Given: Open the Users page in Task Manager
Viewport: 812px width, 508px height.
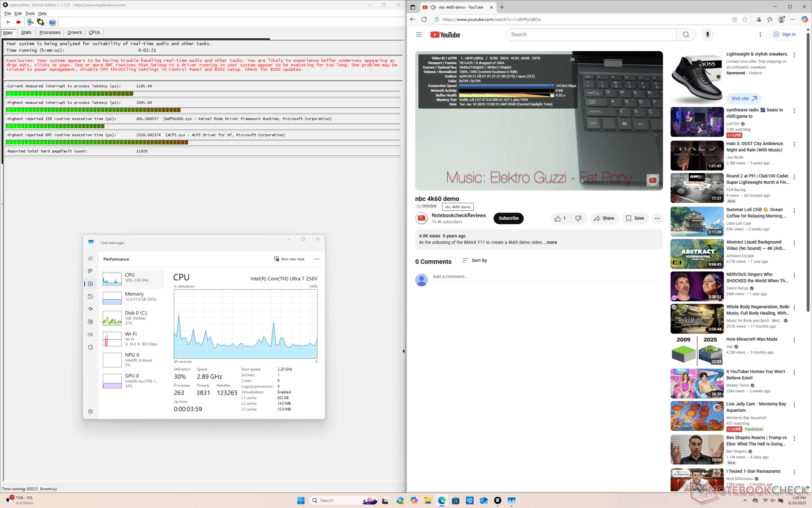Looking at the screenshot, I should (90, 322).
